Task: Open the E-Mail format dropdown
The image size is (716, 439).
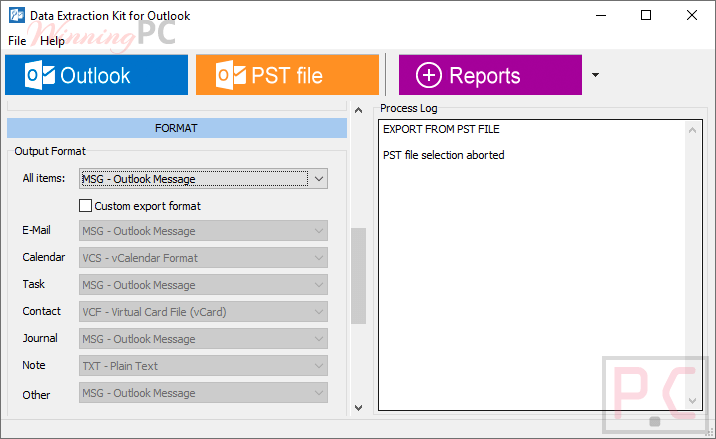Action: pyautogui.click(x=203, y=231)
